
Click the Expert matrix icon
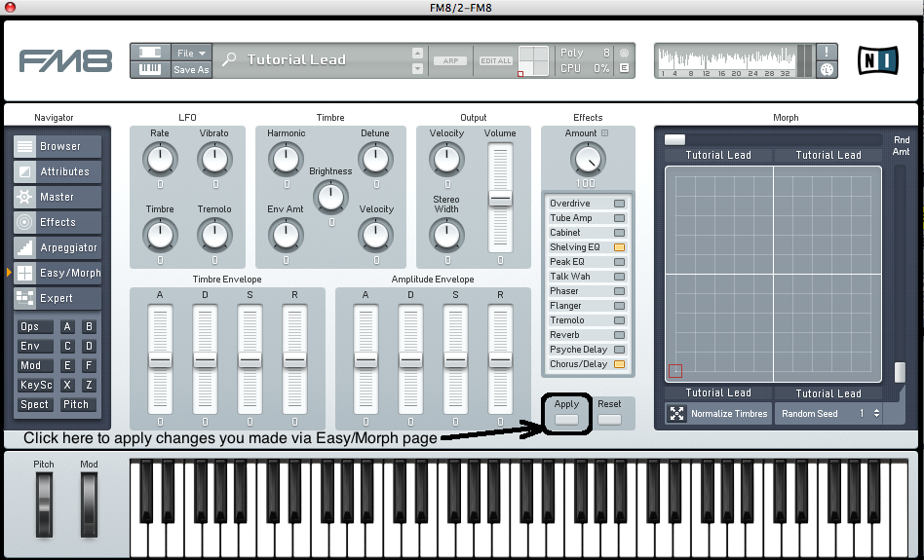coord(24,298)
